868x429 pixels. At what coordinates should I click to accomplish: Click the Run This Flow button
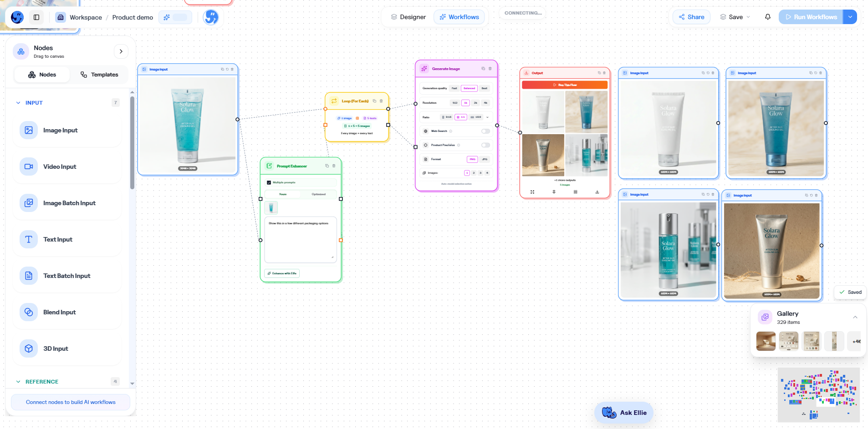click(565, 85)
